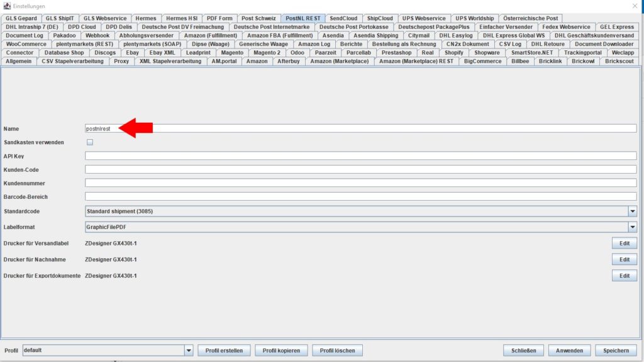Switch to the Document Downloader tab
Screen dimensions: 644x362
pyautogui.click(x=604, y=44)
